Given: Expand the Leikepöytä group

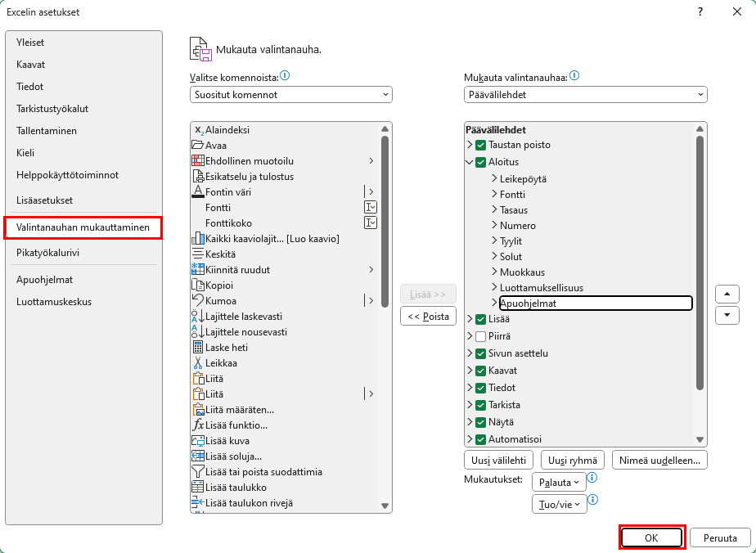Looking at the screenshot, I should 494,178.
